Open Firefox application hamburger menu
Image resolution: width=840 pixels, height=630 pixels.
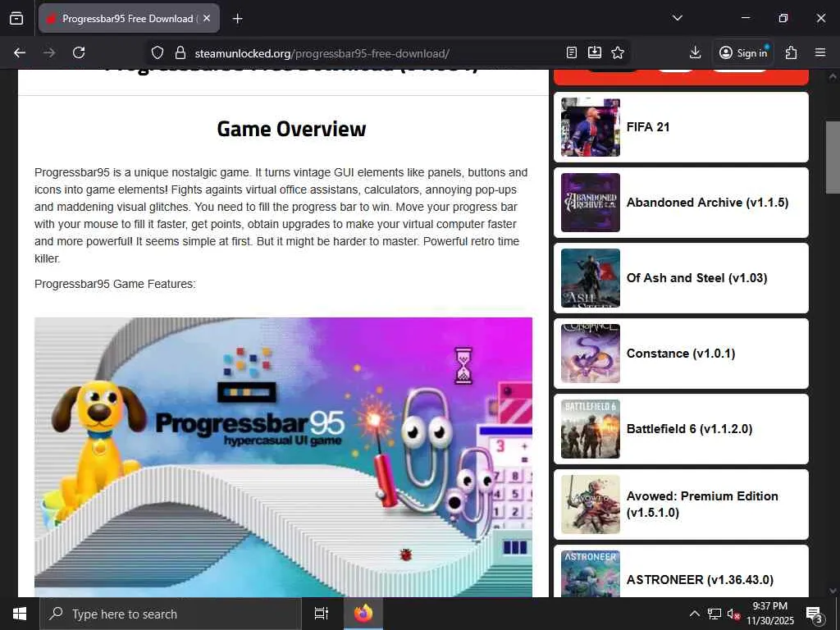(x=820, y=52)
